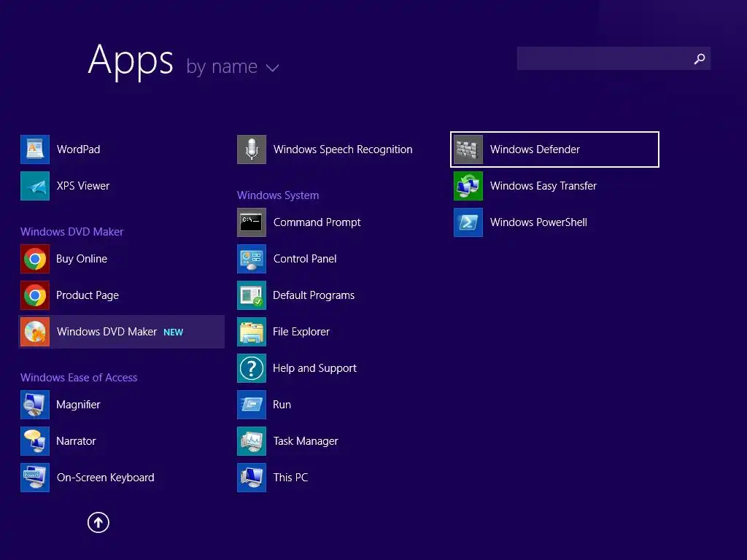747x560 pixels.
Task: Click the 'Magnifier' label text
Action: click(x=78, y=404)
